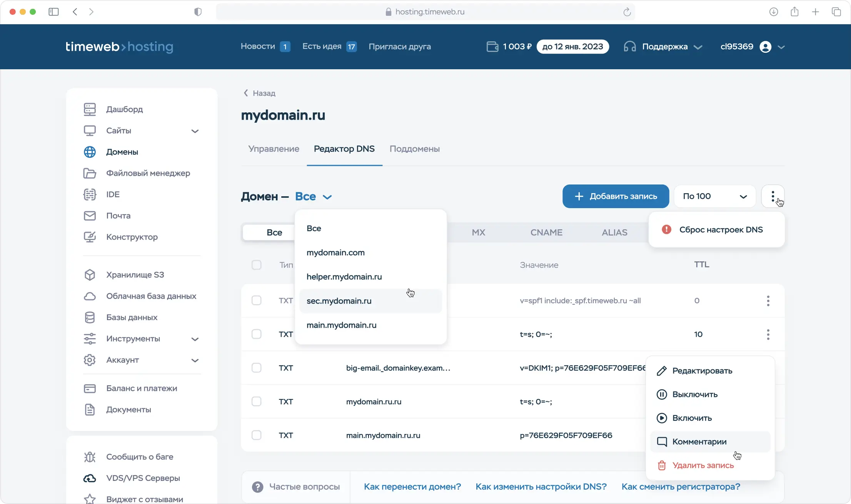Open the По 100 pagination dropdown
Viewport: 851px width, 504px height.
(x=714, y=196)
